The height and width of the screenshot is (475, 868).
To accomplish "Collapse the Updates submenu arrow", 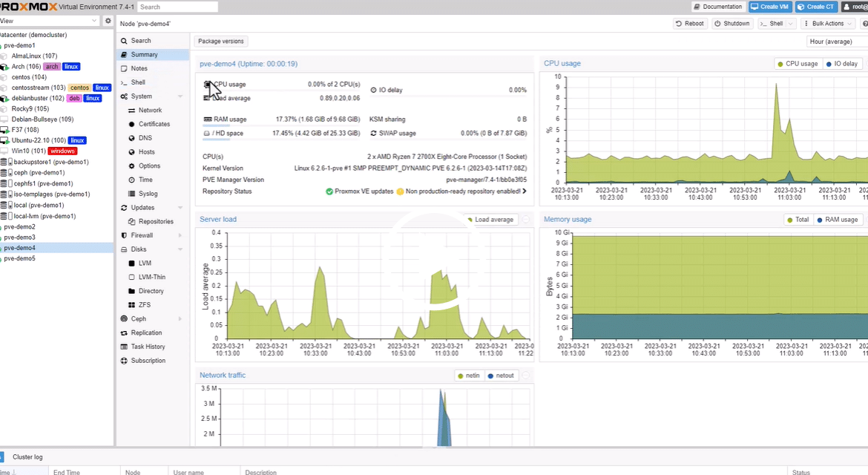I will click(x=180, y=208).
